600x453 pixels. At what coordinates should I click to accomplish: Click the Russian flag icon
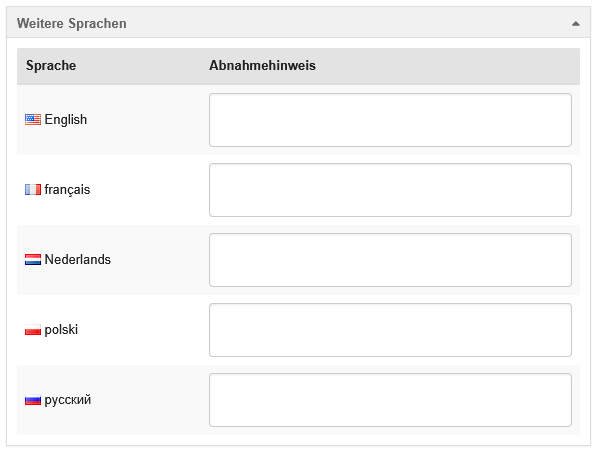coord(33,400)
